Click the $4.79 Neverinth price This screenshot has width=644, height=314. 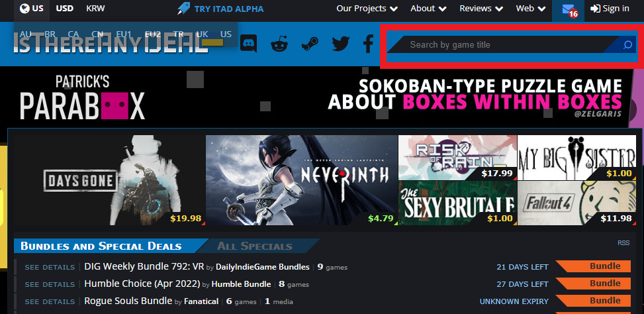pos(381,218)
